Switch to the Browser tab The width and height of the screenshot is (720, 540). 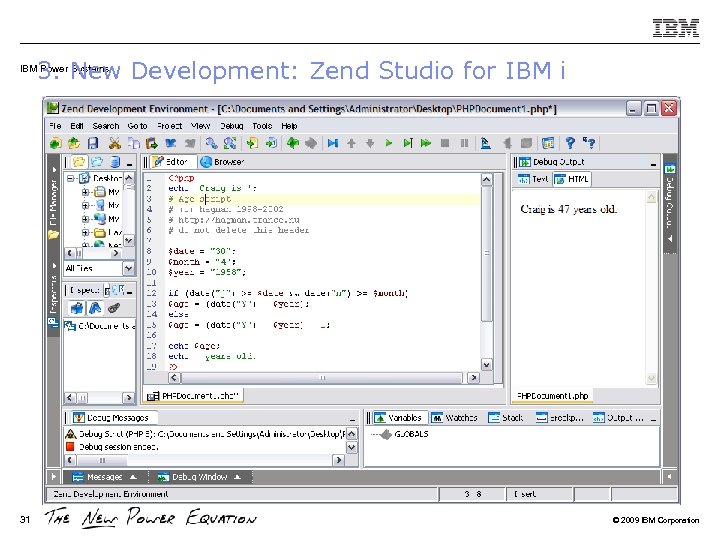point(222,162)
